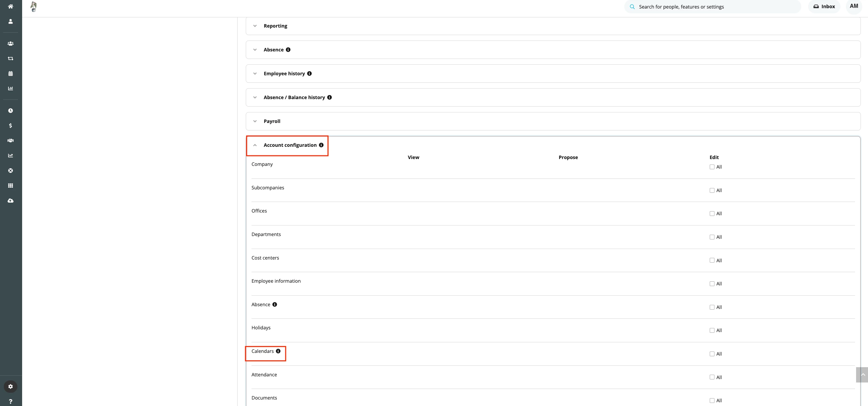Open the calendar icon in sidebar
The image size is (868, 406).
click(11, 74)
